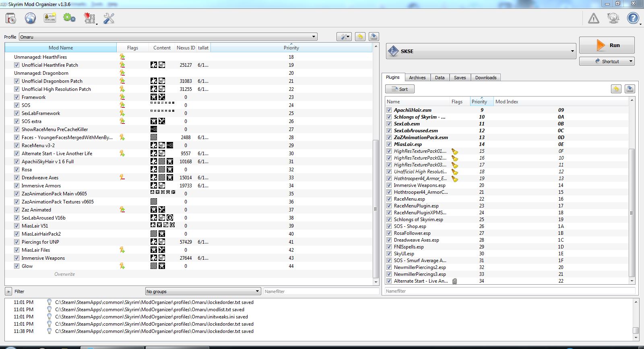Click broom icon on HighResTexturePack01 plugin
Viewport: 644px width, 349px height.
[455, 151]
